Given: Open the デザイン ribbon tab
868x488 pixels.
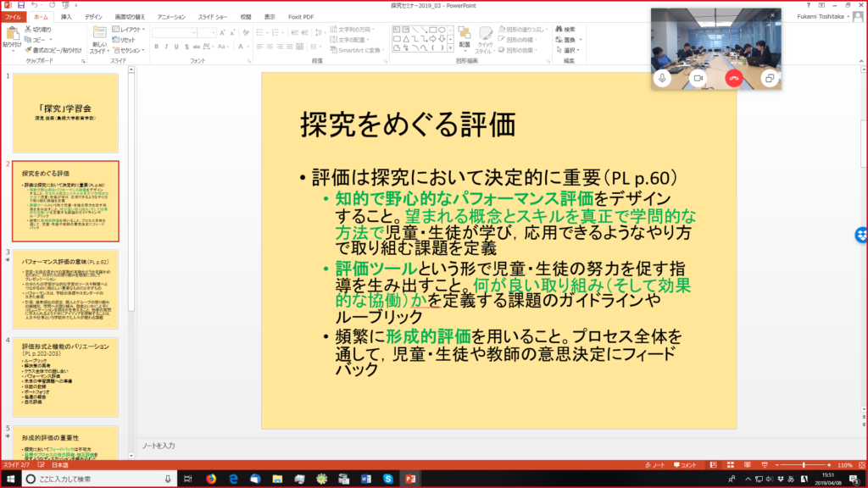Looking at the screenshot, I should coord(93,16).
